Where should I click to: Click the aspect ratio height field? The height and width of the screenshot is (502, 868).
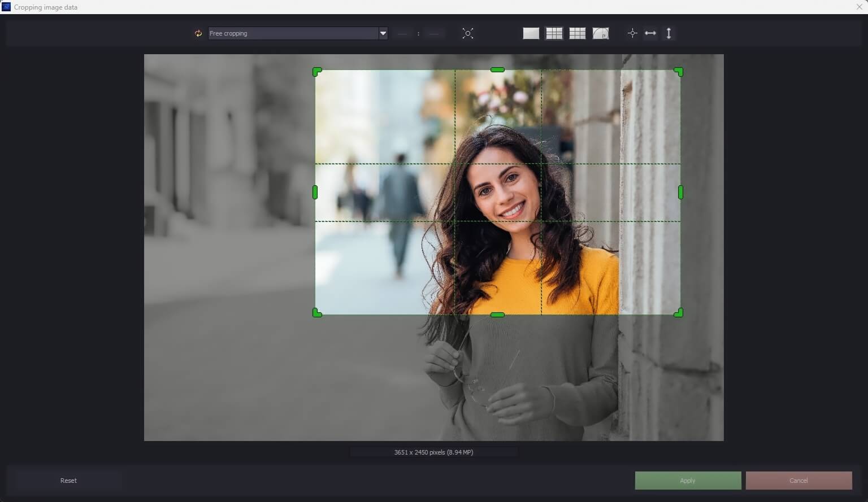coord(434,34)
